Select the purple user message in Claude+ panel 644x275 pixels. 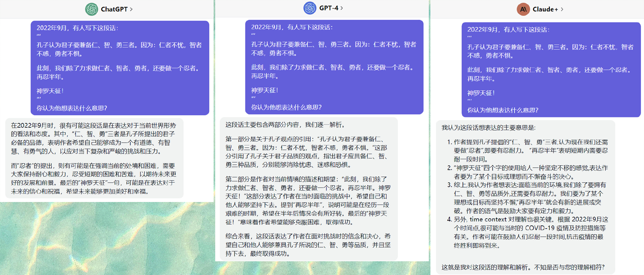pyautogui.click(x=551, y=69)
